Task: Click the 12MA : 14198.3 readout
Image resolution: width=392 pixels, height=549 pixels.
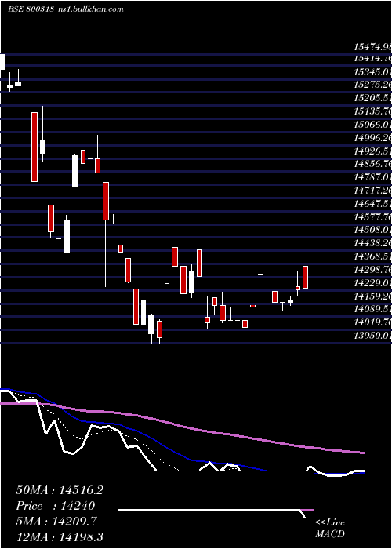Action: point(60,537)
